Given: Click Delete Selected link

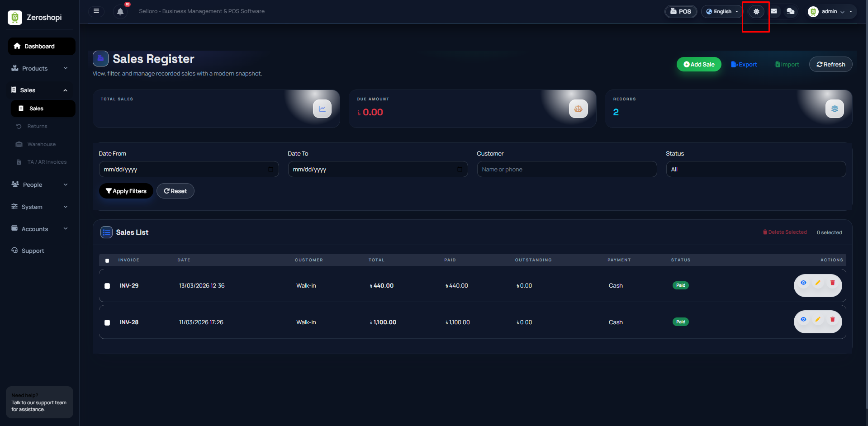Looking at the screenshot, I should [785, 232].
